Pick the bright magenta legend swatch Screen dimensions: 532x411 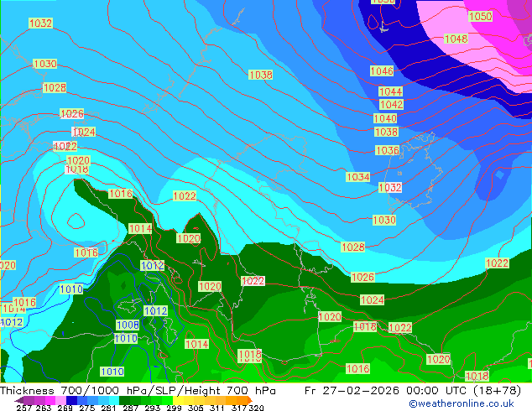coord(50,400)
